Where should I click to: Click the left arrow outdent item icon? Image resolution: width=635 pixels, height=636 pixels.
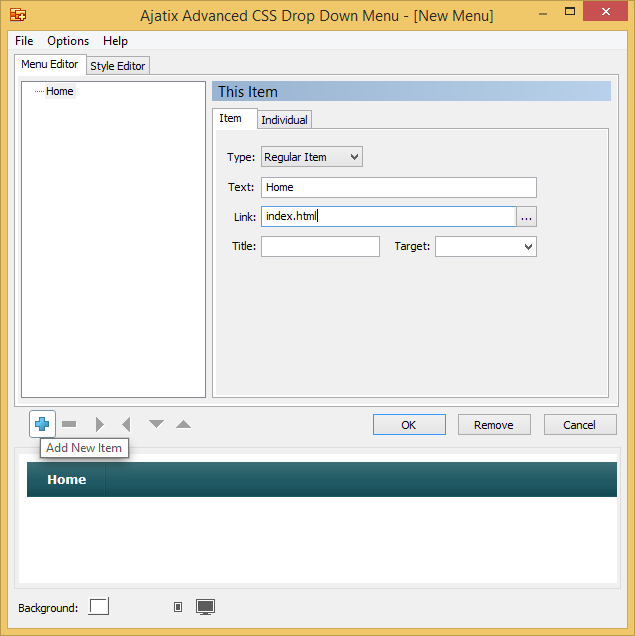pyautogui.click(x=126, y=424)
